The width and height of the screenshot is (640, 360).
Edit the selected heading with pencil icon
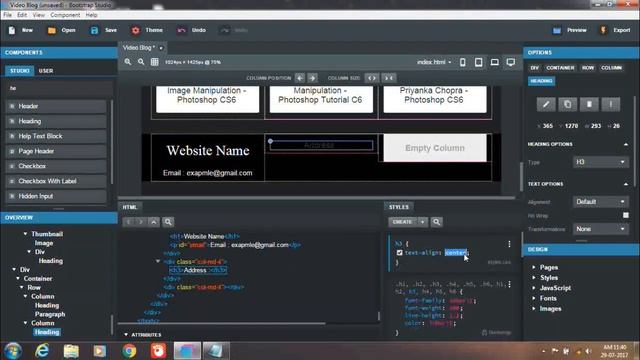click(x=546, y=104)
